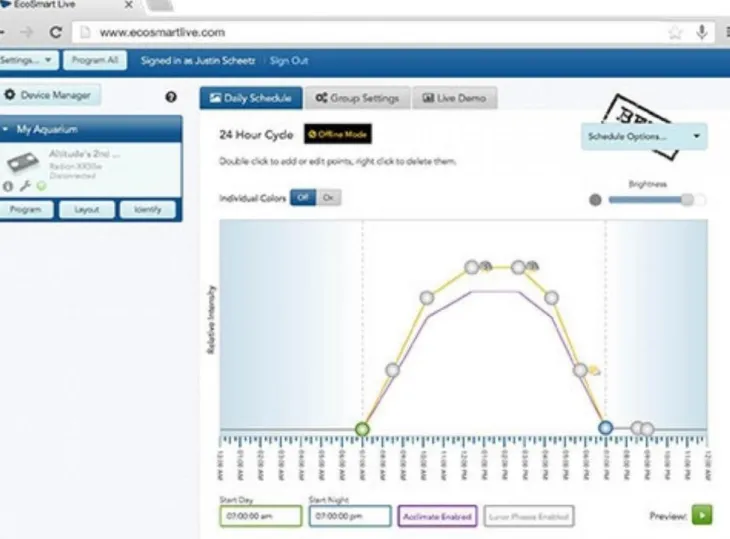Switch Individual Colors to Off
Screen dimensions: 730x539
pos(302,198)
